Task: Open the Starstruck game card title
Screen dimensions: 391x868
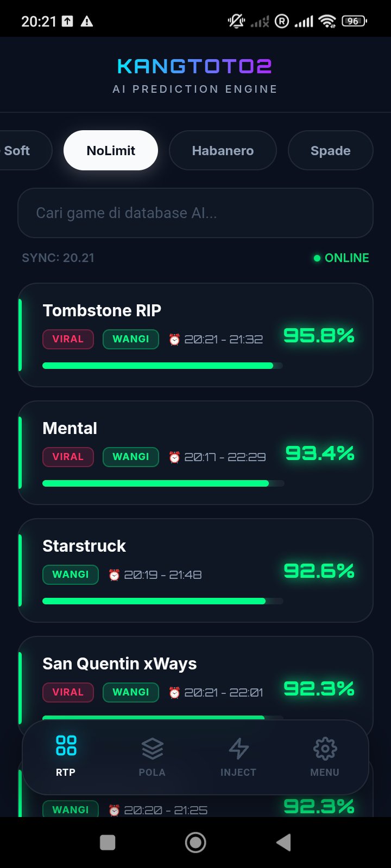Action: click(x=84, y=546)
